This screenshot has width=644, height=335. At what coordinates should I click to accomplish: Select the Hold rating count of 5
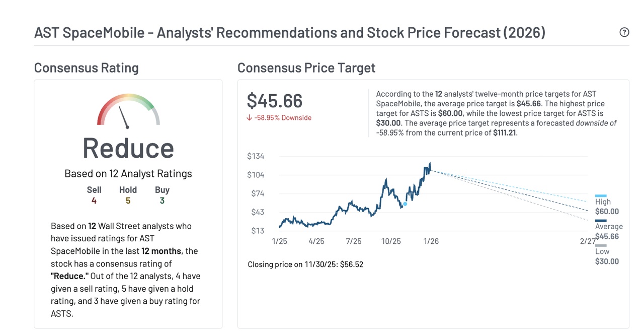(x=128, y=200)
